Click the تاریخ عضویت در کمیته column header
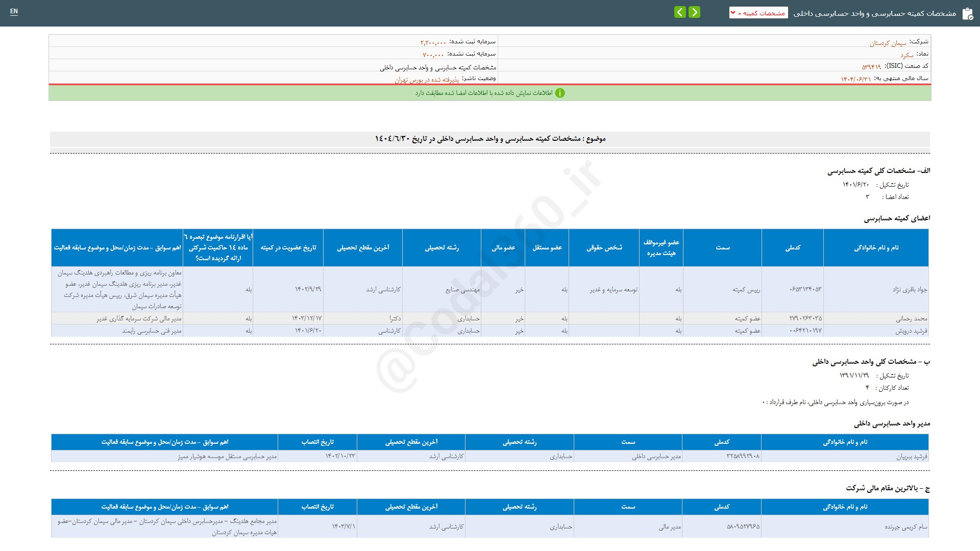This screenshot has height=551, width=980. pyautogui.click(x=288, y=247)
